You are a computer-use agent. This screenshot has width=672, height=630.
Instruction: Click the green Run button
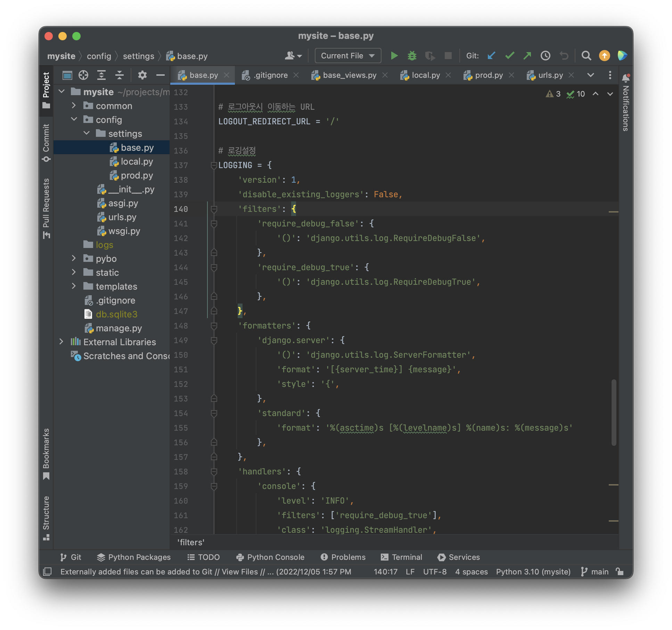pyautogui.click(x=394, y=56)
